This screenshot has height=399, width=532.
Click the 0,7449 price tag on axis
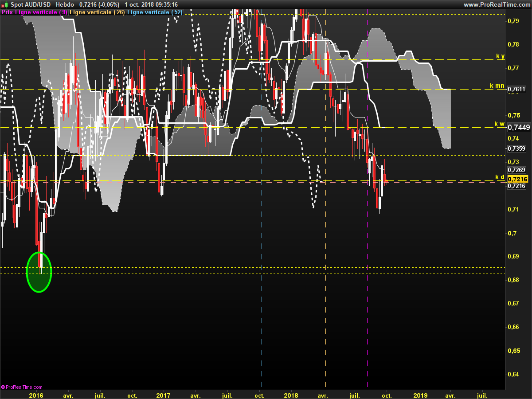pyautogui.click(x=519, y=127)
